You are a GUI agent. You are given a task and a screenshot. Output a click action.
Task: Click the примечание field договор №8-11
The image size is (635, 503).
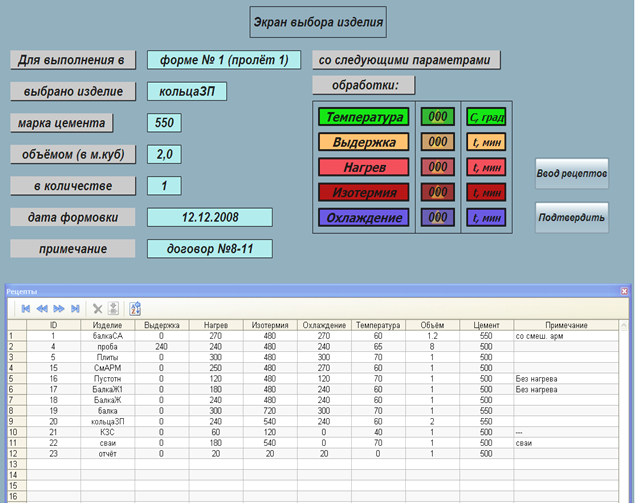[209, 249]
